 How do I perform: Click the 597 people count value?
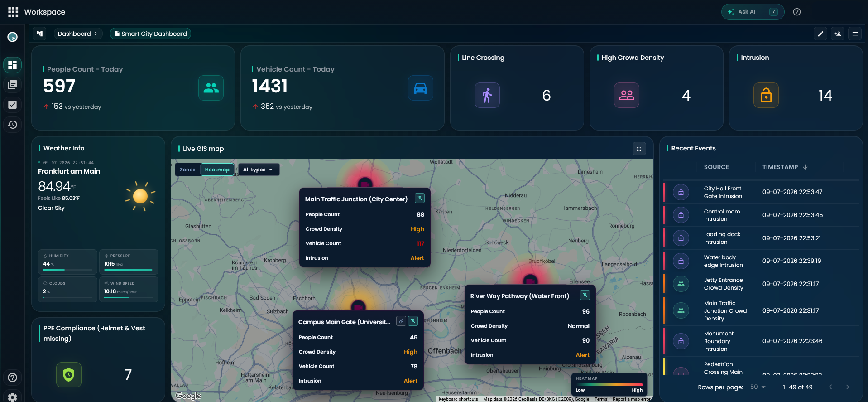point(59,86)
